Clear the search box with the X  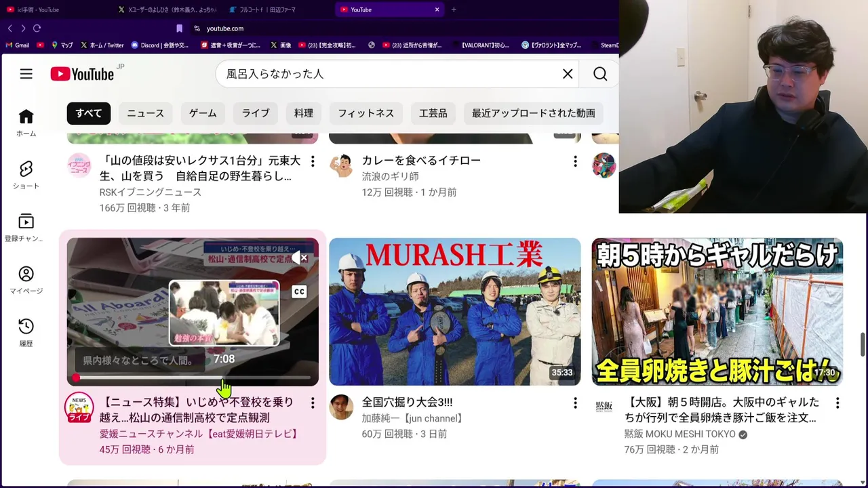568,74
